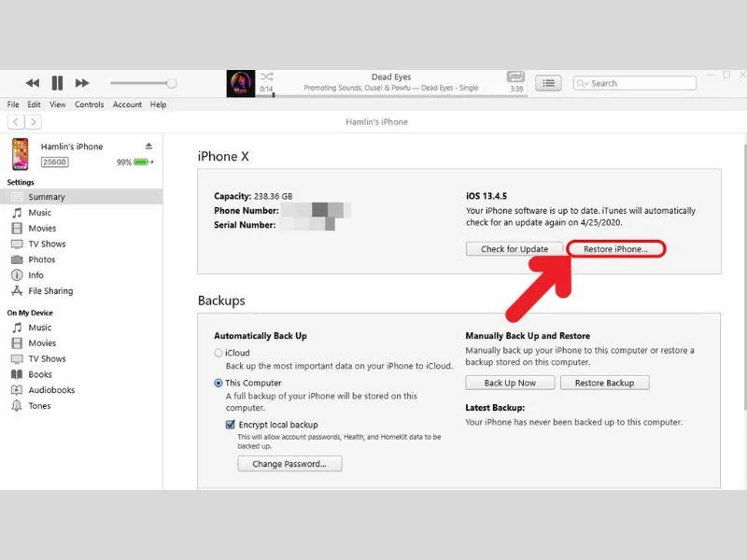Screen dimensions: 747x560
Task: Toggle Encrypt local backup checkbox
Action: tap(230, 425)
